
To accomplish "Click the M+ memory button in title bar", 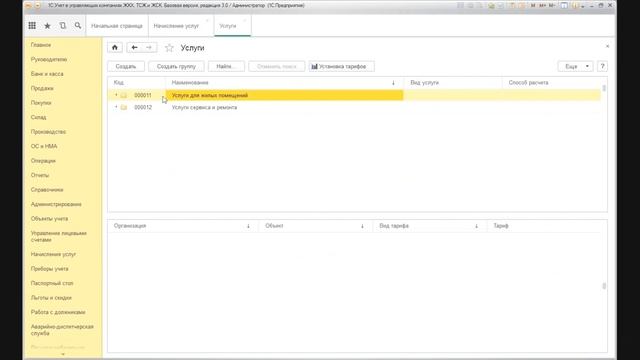I will (542, 6).
